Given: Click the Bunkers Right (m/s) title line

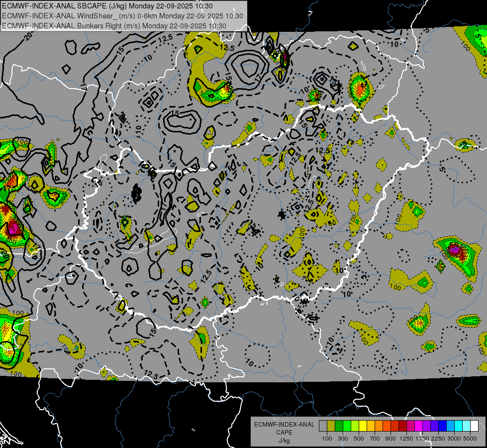Looking at the screenshot, I should point(121,25).
